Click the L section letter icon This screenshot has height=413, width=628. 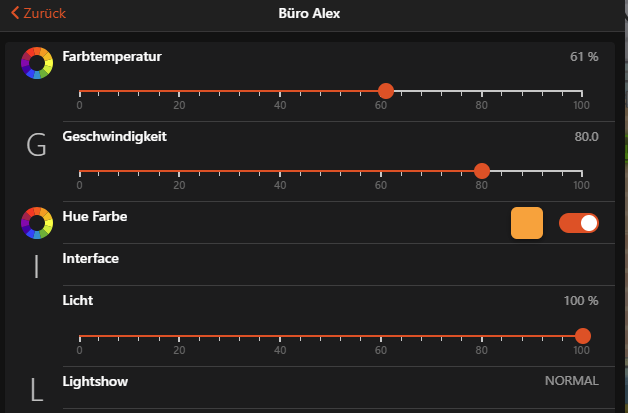click(x=37, y=390)
